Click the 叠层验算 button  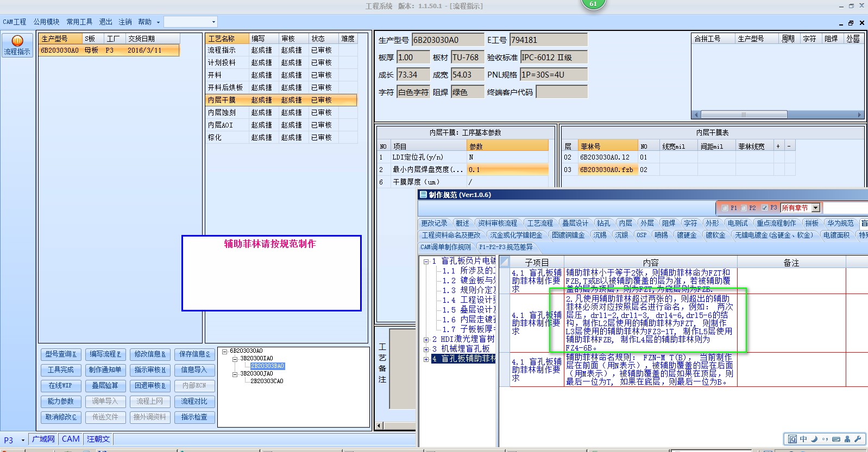coord(105,386)
